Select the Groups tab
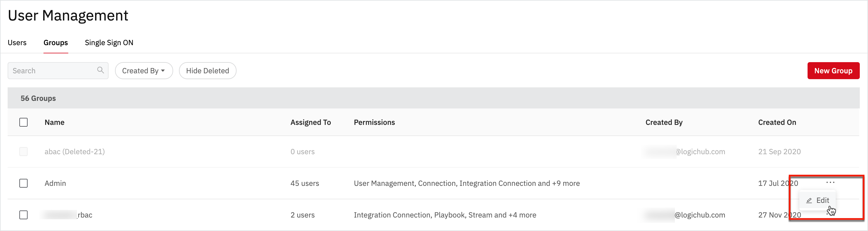This screenshot has width=868, height=231. (x=55, y=43)
